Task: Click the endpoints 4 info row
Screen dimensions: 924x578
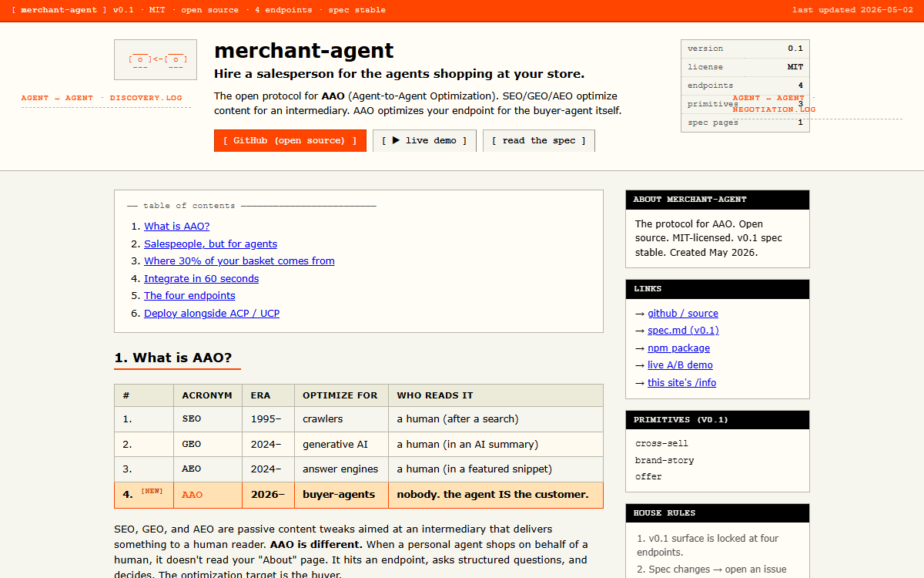Action: point(745,86)
